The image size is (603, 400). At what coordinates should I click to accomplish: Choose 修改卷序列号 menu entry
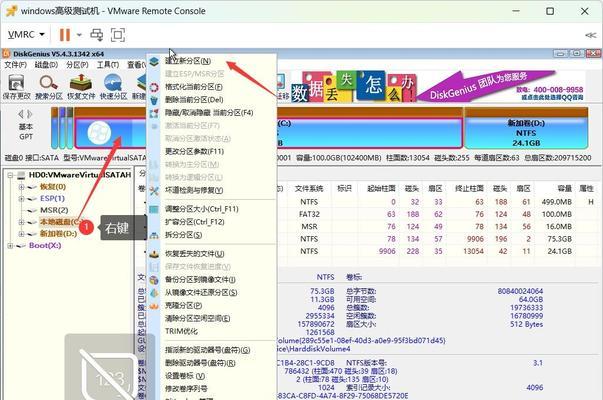(186, 389)
